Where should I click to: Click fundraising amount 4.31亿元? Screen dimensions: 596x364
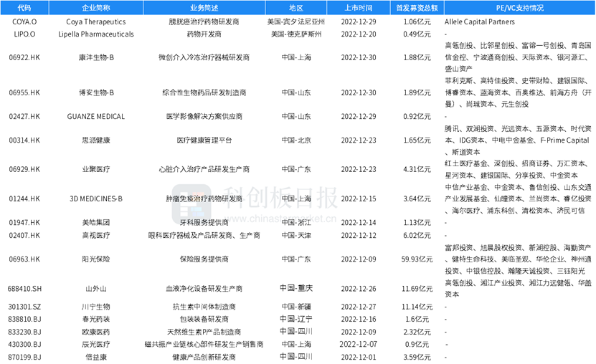point(417,169)
